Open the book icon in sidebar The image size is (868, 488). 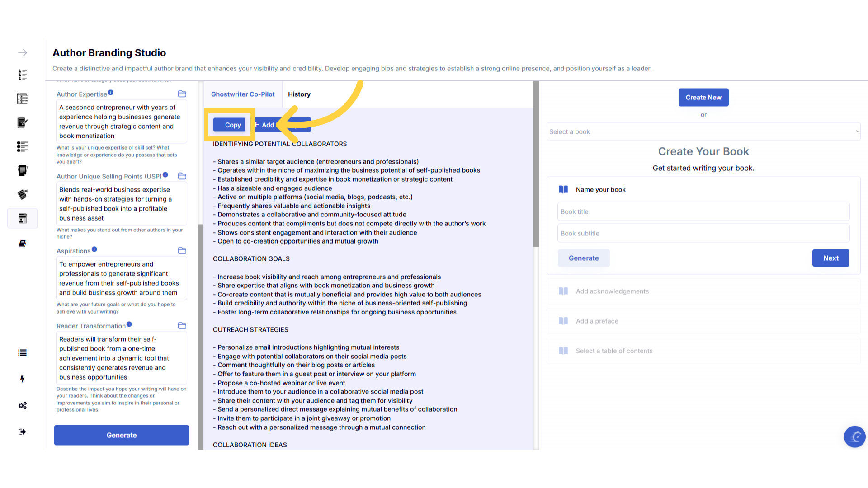[x=22, y=244]
